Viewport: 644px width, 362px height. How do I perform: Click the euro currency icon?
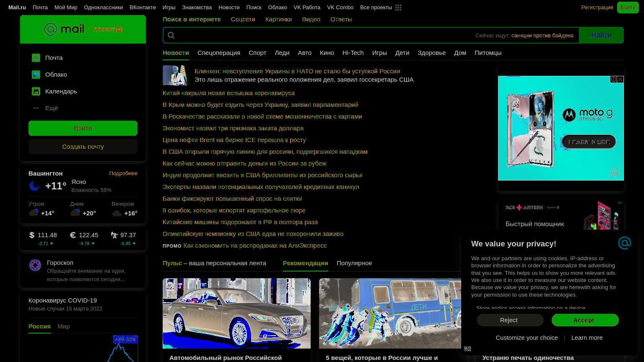tap(73, 235)
